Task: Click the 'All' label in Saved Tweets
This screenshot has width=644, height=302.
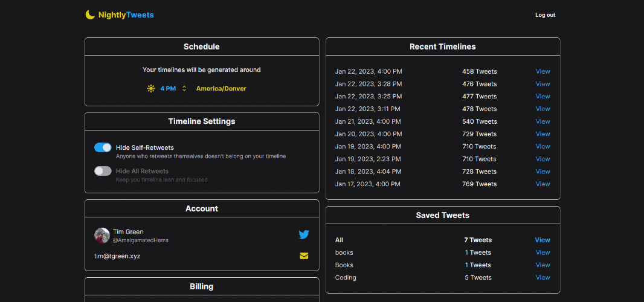Action: (x=340, y=240)
